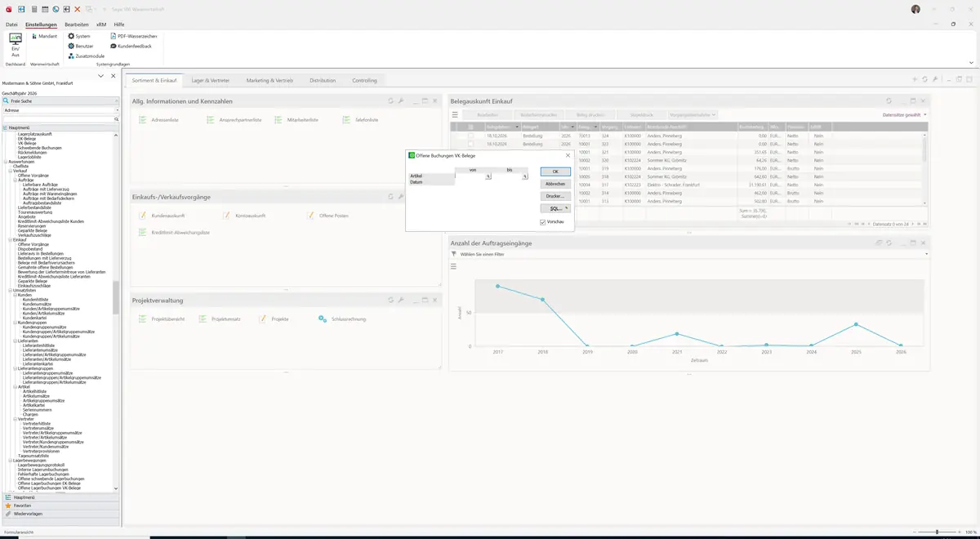Open the SQL... dropdown button
980x539 pixels.
pyautogui.click(x=555, y=208)
